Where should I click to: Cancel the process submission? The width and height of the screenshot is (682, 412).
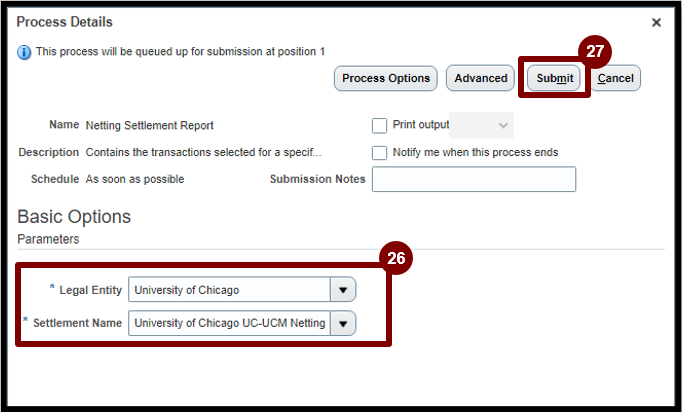click(615, 78)
